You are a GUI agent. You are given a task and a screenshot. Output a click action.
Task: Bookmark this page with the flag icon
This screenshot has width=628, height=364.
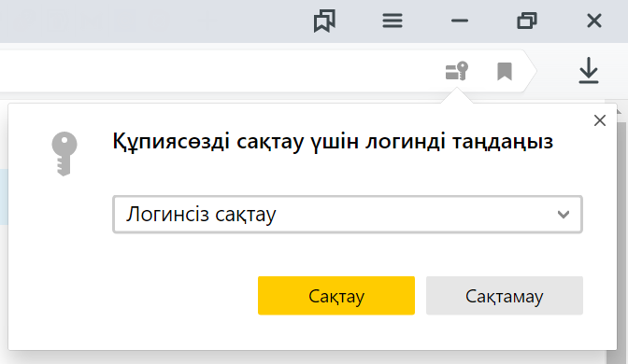coord(505,71)
